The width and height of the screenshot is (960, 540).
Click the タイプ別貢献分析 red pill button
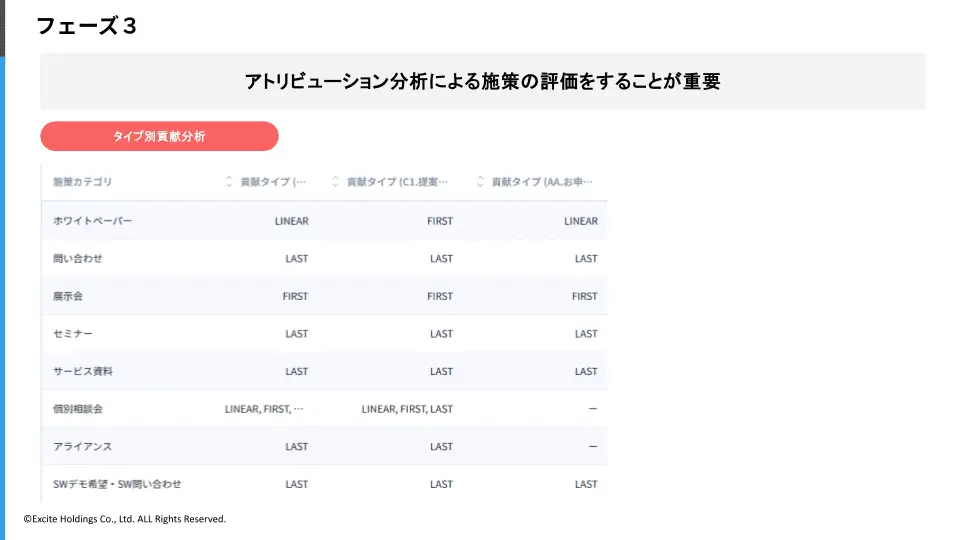pos(159,136)
